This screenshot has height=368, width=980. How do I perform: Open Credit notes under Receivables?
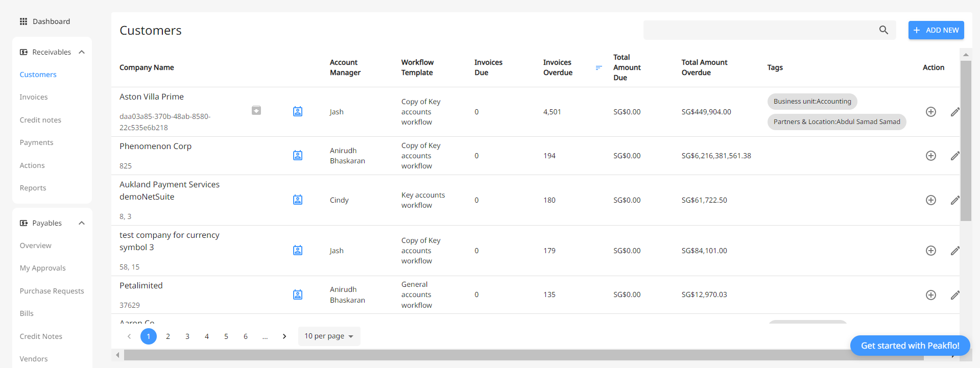(40, 120)
